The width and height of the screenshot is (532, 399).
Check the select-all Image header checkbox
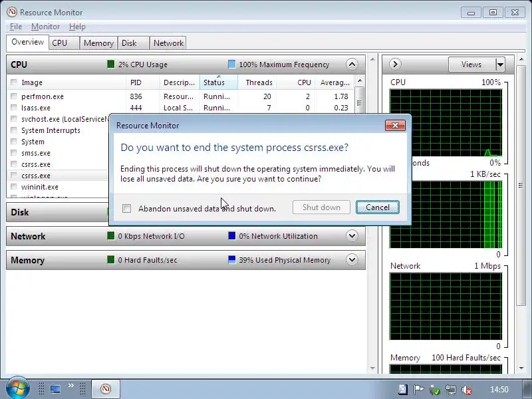[14, 82]
